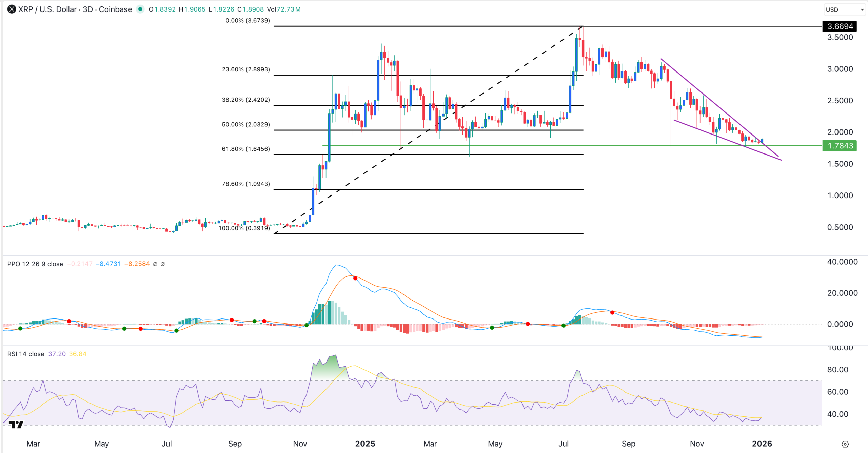Click the 61.80% (1.6456) Fibonacci label
This screenshot has height=453, width=868.
(246, 149)
